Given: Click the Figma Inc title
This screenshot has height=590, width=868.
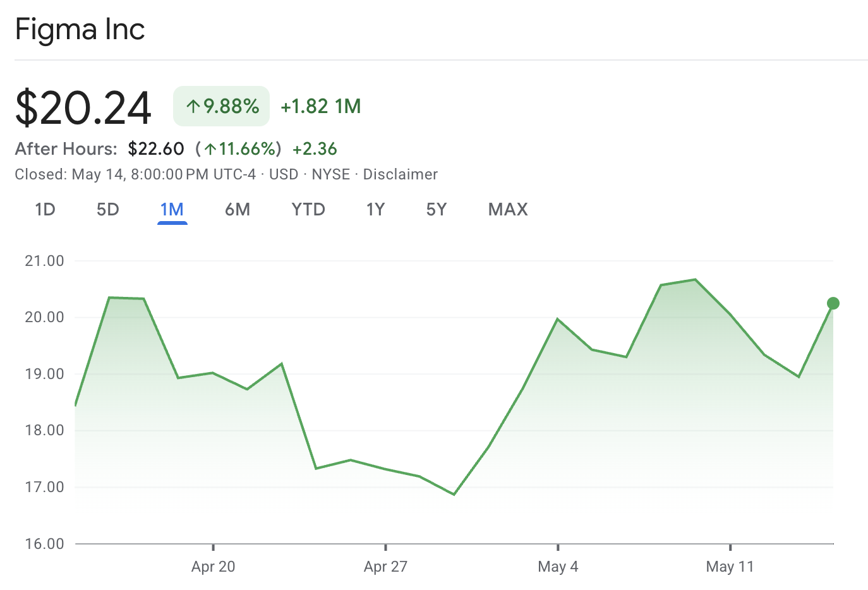Looking at the screenshot, I should click(x=80, y=30).
